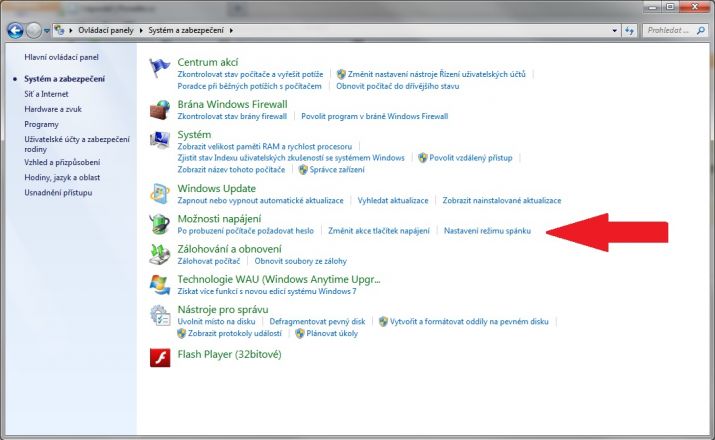The width and height of the screenshot is (715, 440).
Task: Open Flash Player (32bitové) link
Action: pyautogui.click(x=229, y=354)
